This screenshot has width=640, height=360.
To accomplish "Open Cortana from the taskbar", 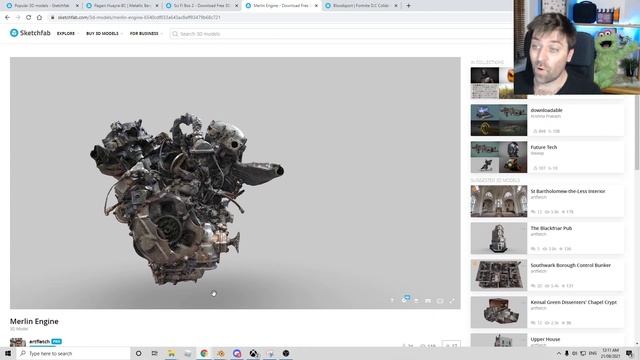I will 138,353.
